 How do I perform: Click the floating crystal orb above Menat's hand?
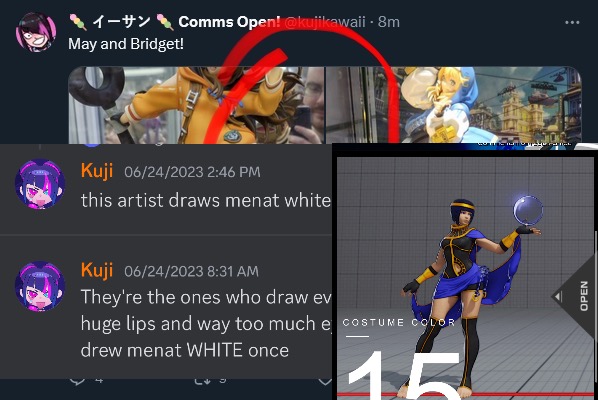tap(528, 210)
